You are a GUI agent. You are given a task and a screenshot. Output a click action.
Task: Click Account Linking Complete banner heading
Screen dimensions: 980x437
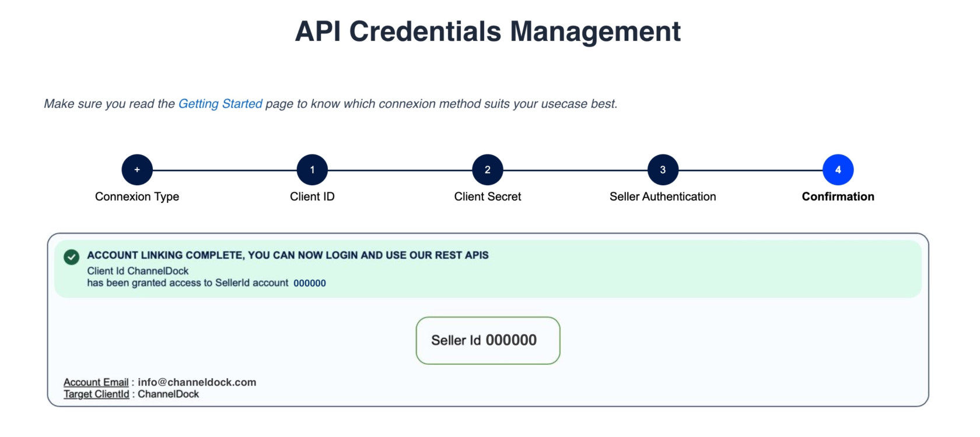(x=288, y=255)
